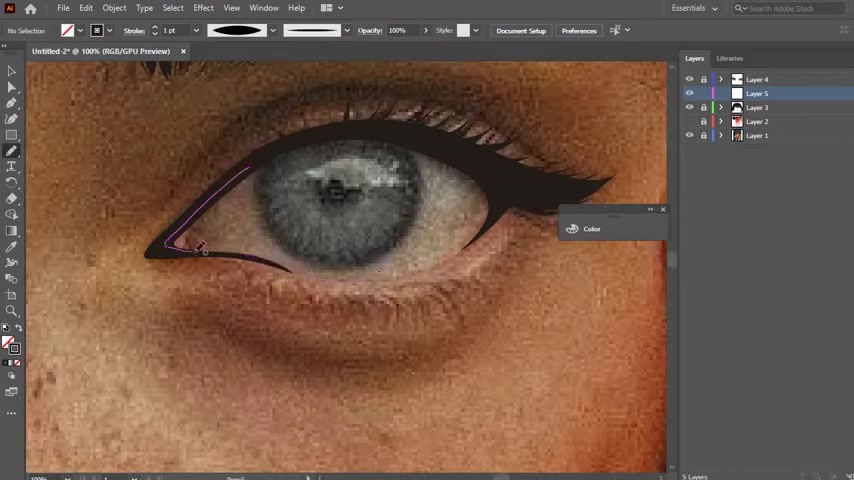Open the File menu

[x=63, y=8]
